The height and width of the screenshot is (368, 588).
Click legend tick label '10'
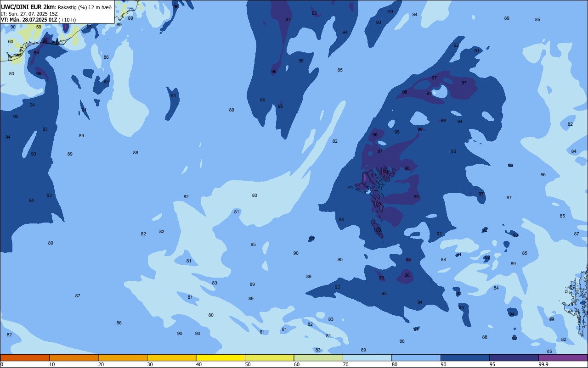[52, 364]
